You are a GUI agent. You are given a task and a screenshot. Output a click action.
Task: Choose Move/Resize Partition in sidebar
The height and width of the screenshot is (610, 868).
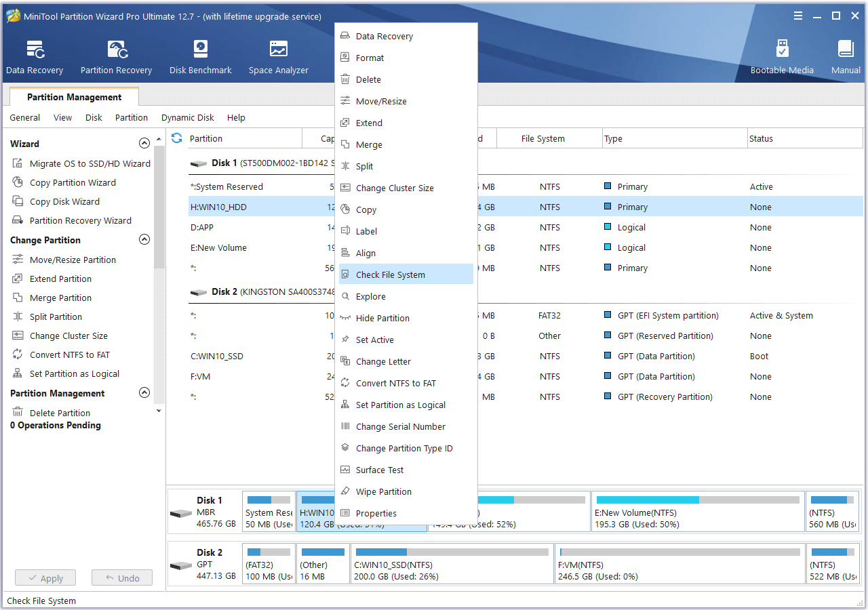pyautogui.click(x=64, y=260)
